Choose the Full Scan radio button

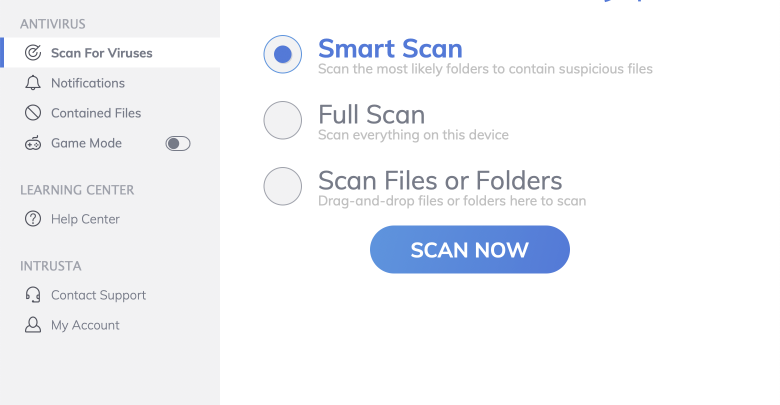282,120
